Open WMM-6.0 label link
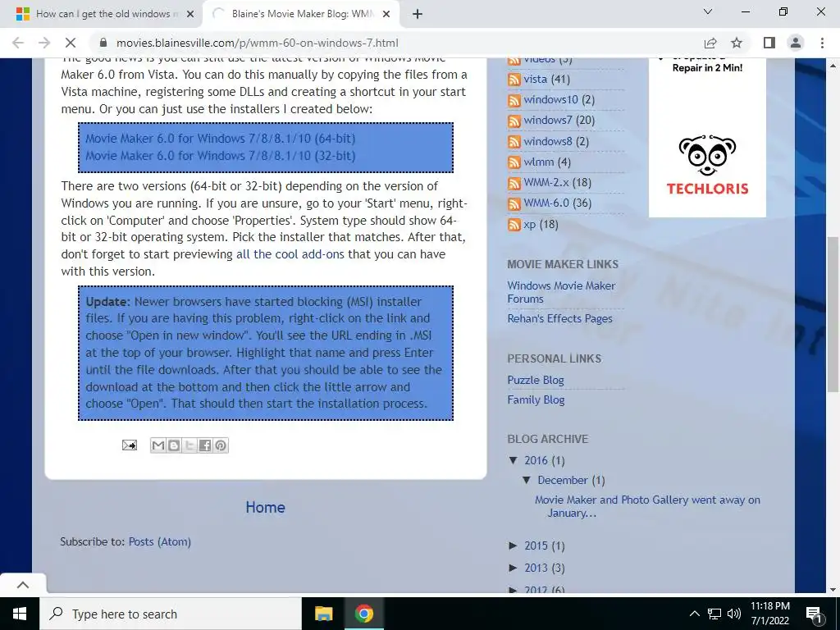 click(546, 203)
